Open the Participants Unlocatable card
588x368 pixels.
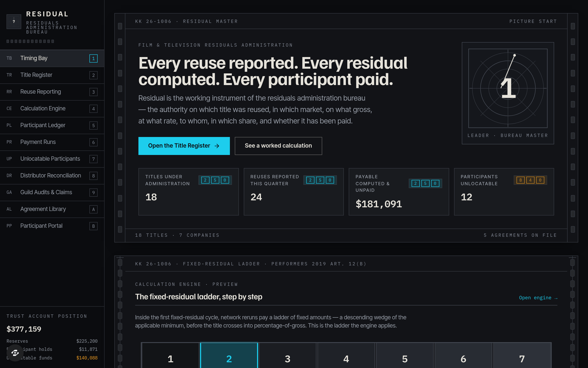coord(504,192)
